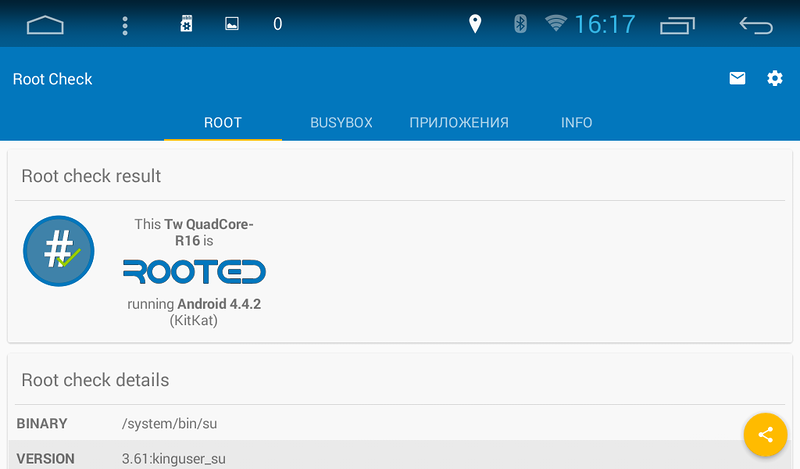Open the three-dot overflow menu
Screen dimensions: 800x469
(125, 25)
